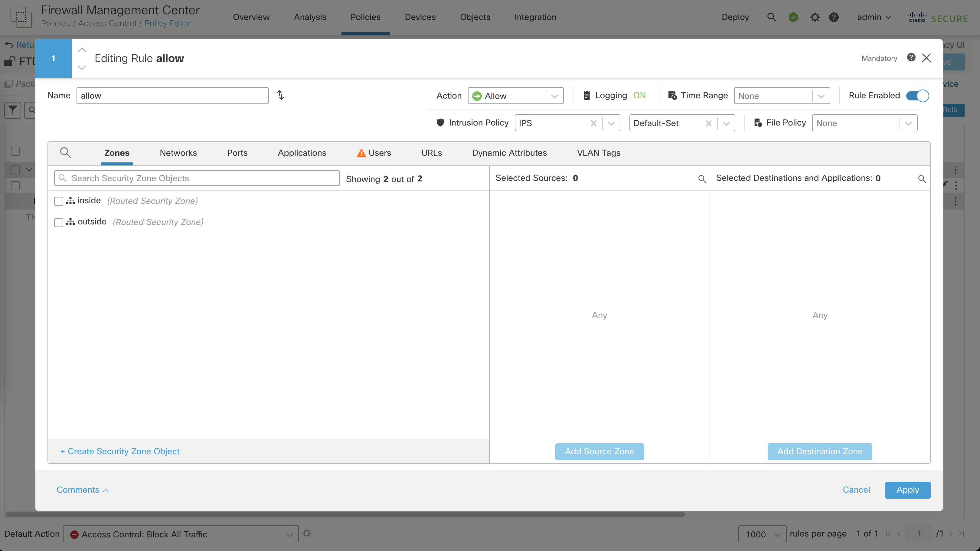The width and height of the screenshot is (980, 551).
Task: Click the move-rule arrows icon next to the name field
Action: [x=280, y=95]
